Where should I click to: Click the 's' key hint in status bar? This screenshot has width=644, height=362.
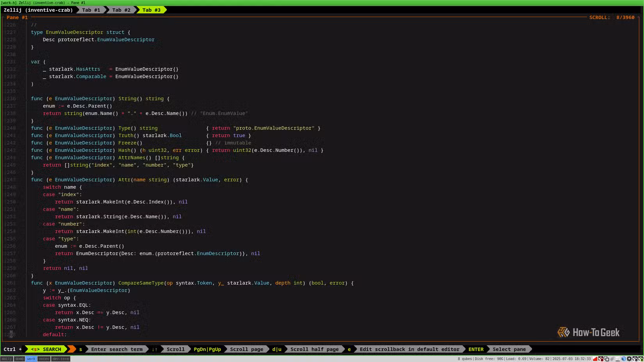(80, 350)
